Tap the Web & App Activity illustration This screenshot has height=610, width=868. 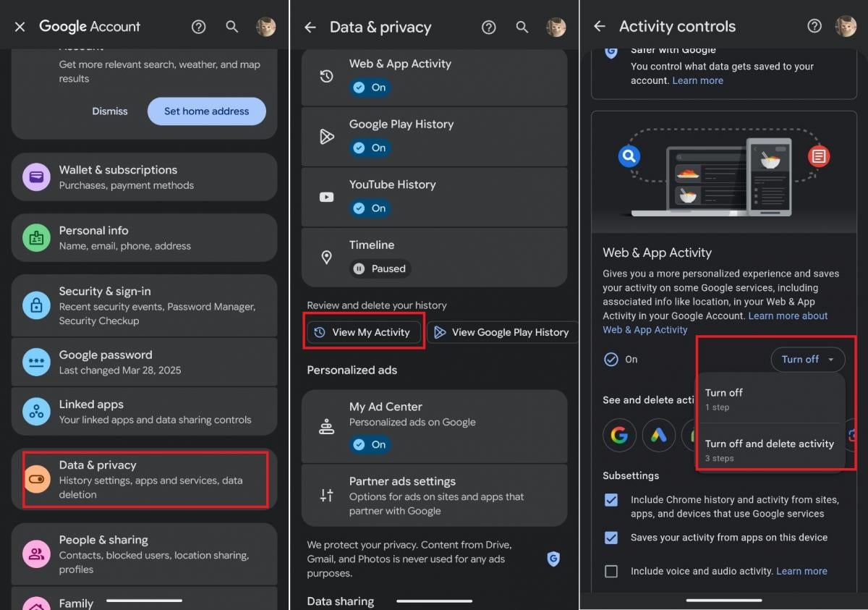[723, 174]
